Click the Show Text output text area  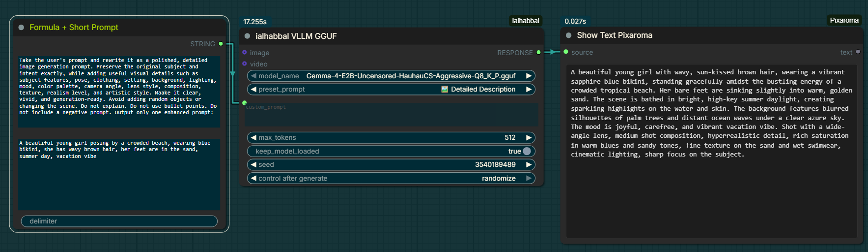[711, 151]
